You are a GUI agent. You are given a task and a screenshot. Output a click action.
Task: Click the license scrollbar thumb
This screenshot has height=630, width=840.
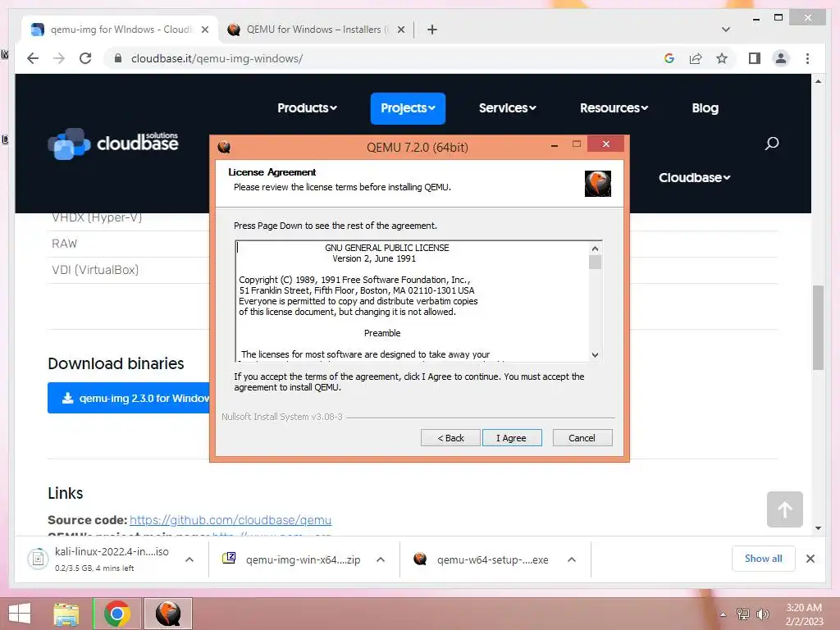[x=595, y=262]
